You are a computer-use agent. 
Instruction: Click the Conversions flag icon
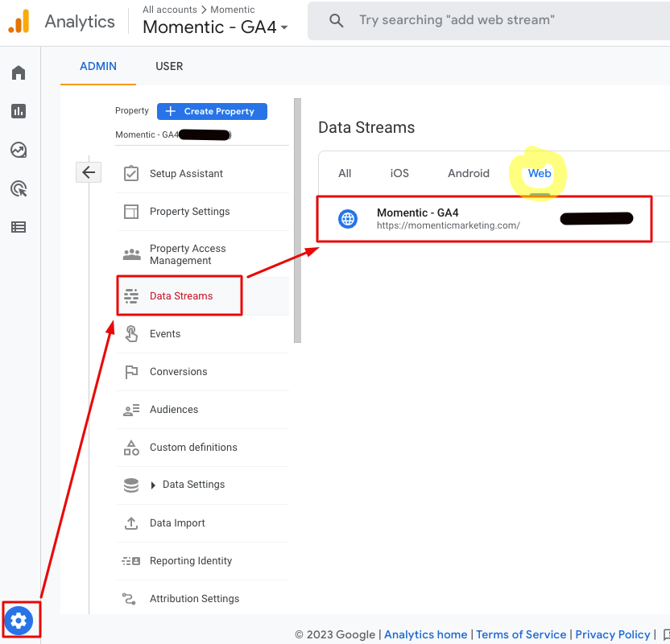pos(131,372)
